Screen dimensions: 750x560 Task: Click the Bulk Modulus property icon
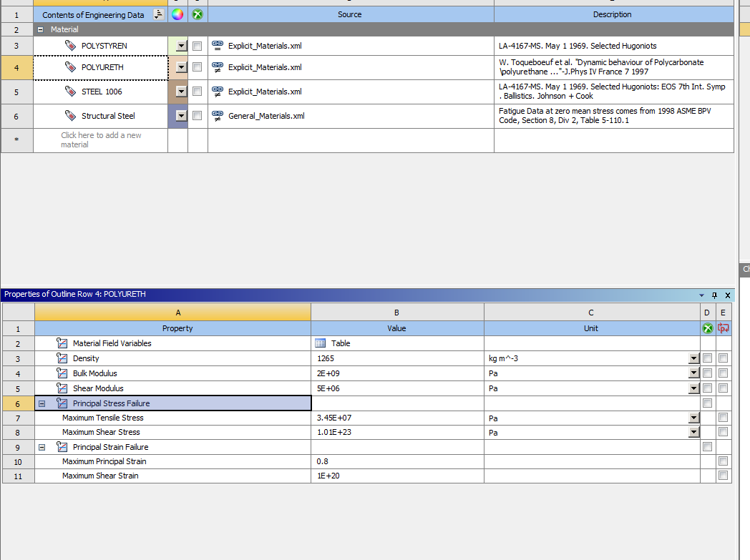coord(62,373)
